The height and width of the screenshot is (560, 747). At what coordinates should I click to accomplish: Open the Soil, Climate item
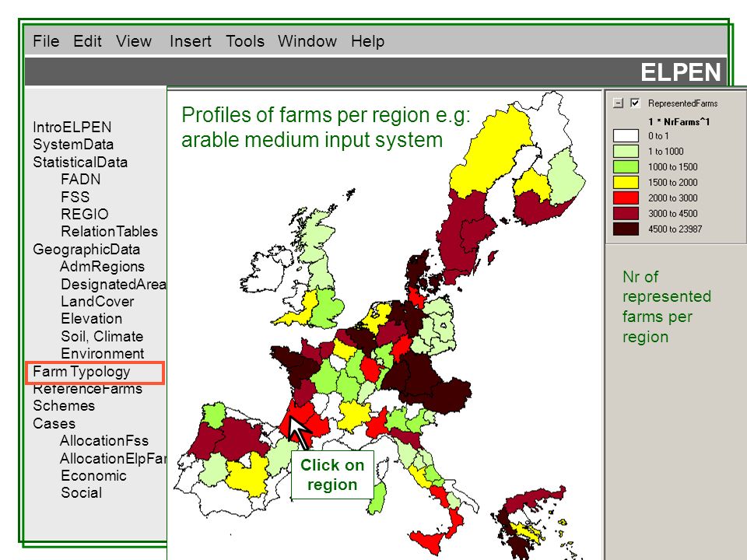(102, 336)
